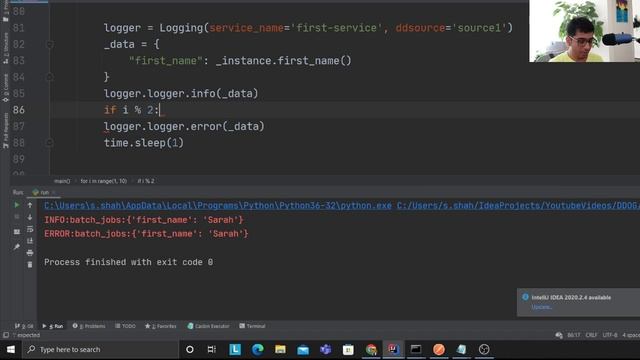Click the fold end marker on line 88
The width and height of the screenshot is (640, 360).
pyautogui.click(x=50, y=142)
